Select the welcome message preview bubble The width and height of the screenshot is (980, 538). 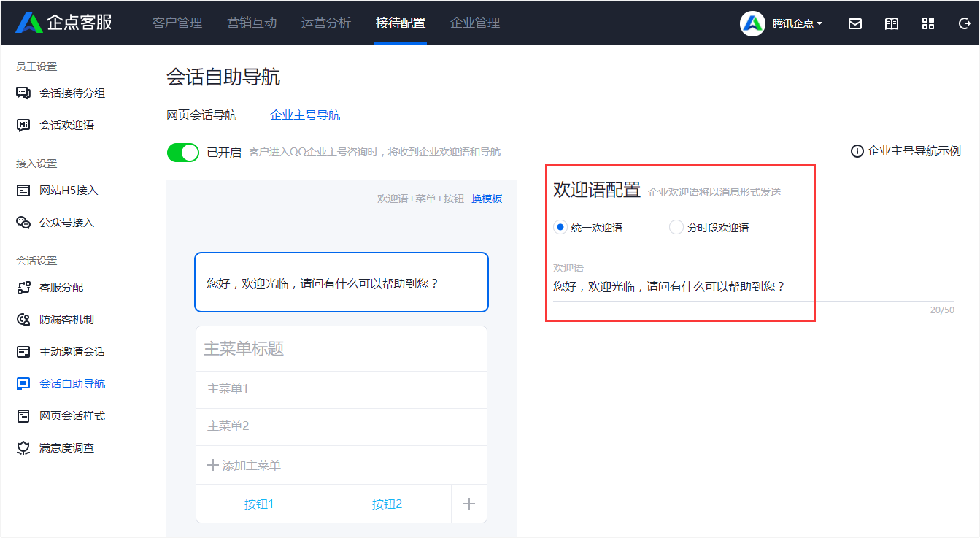point(342,283)
